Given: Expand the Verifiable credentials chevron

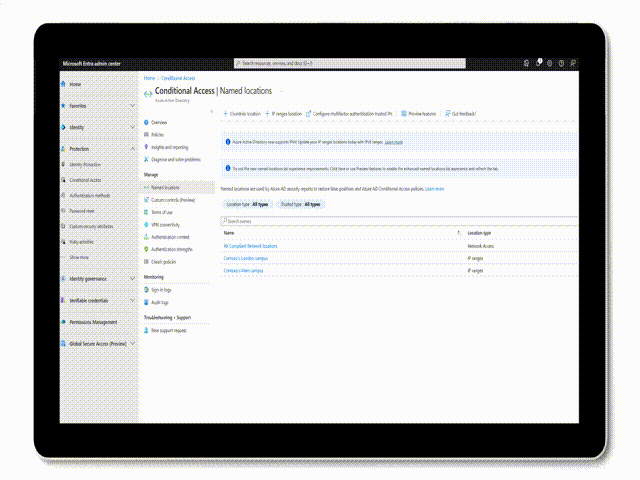Looking at the screenshot, I should pyautogui.click(x=132, y=300).
